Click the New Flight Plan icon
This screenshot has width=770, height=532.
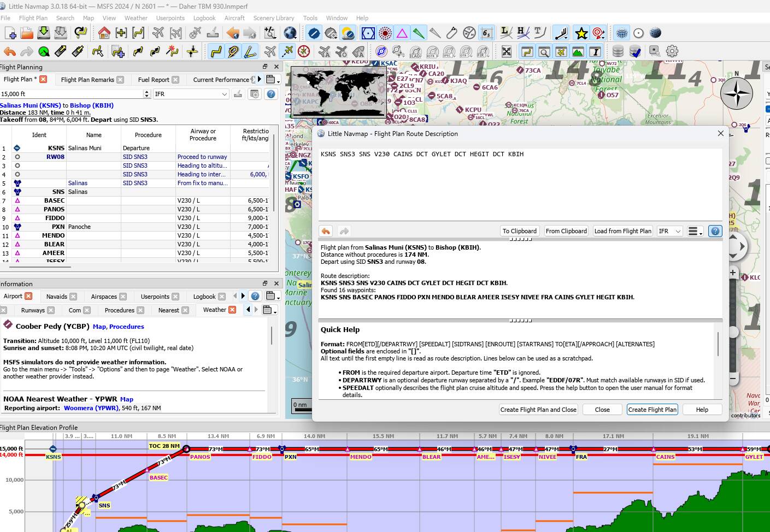(x=10, y=33)
